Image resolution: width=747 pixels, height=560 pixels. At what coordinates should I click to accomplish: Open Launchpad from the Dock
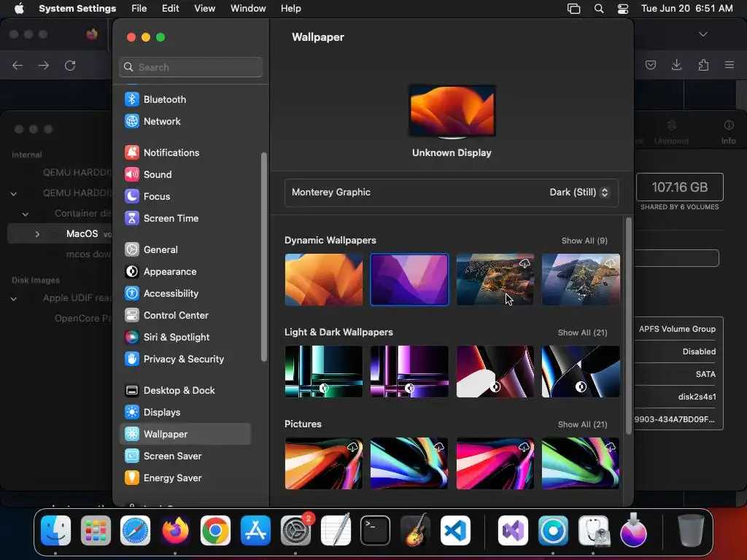96,531
